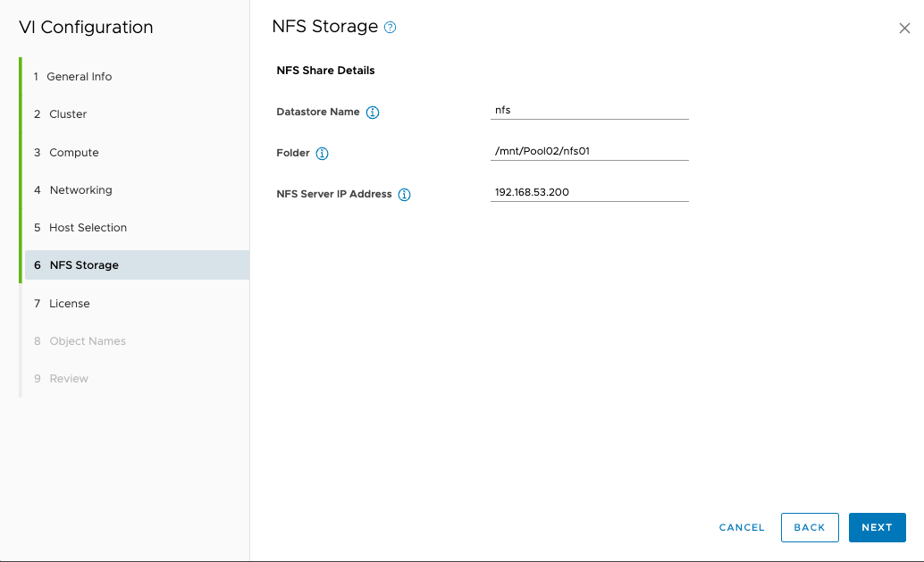924x562 pixels.
Task: Open the NFS Storage help icon
Action: coord(391,27)
